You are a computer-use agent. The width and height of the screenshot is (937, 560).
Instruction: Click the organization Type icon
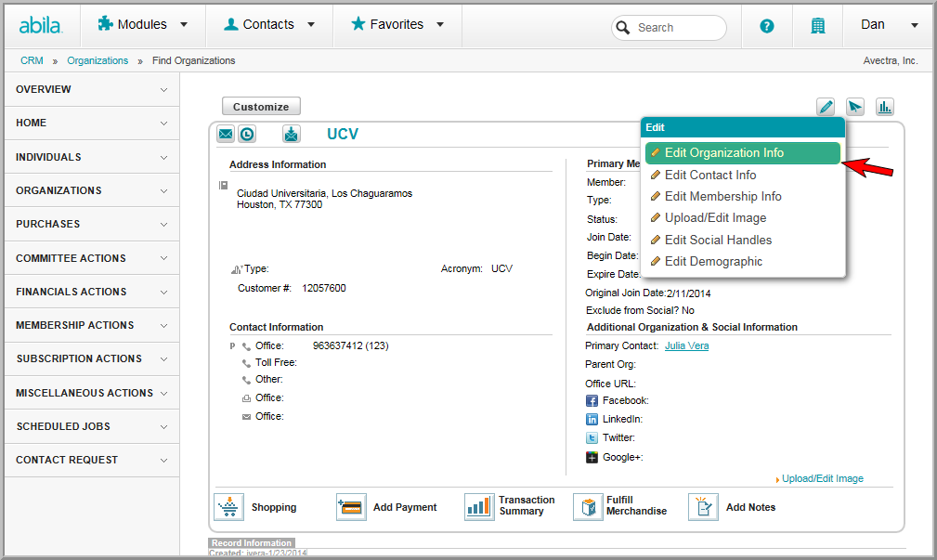[x=237, y=269]
